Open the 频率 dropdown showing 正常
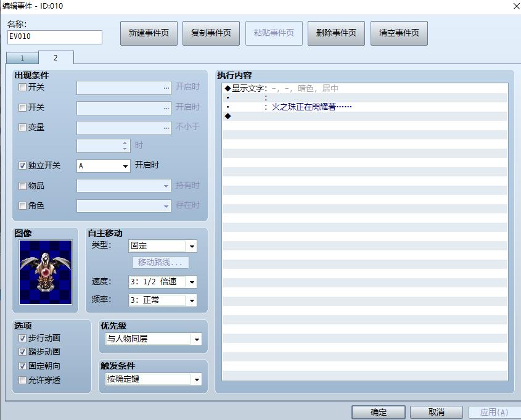Viewport: 521px width, 420px height. pyautogui.click(x=163, y=300)
